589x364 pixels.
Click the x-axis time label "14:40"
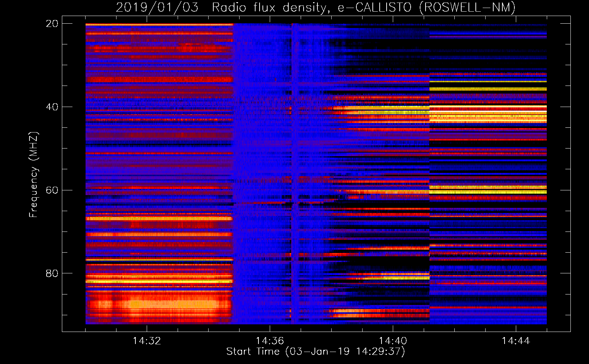click(393, 341)
